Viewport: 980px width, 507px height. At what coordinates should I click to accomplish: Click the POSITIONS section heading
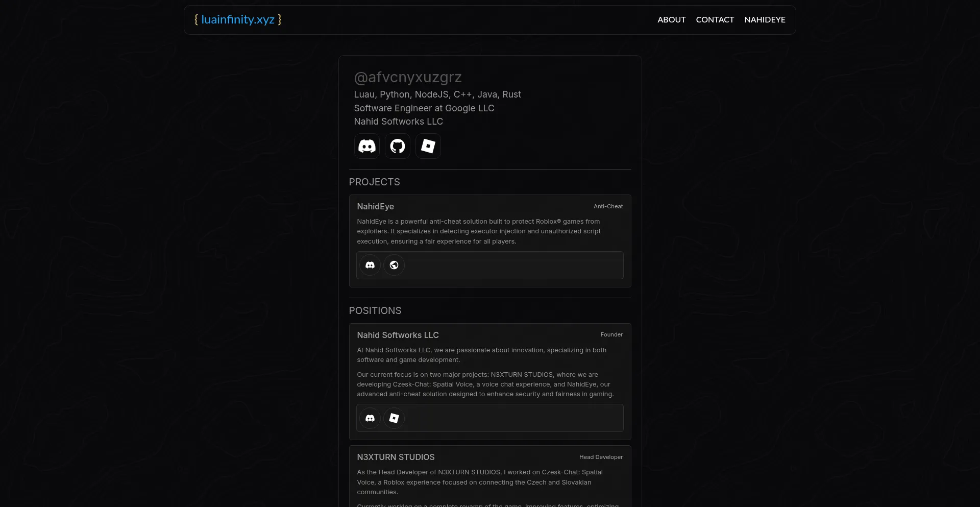[375, 311]
